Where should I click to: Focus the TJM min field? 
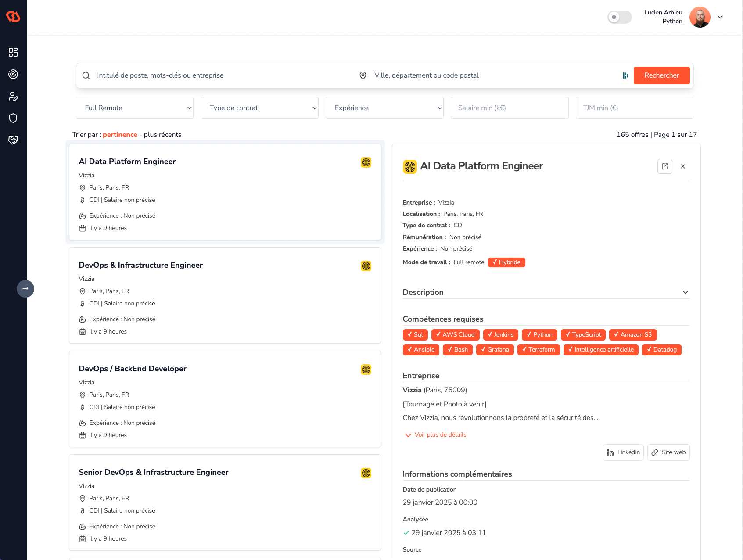pyautogui.click(x=634, y=108)
